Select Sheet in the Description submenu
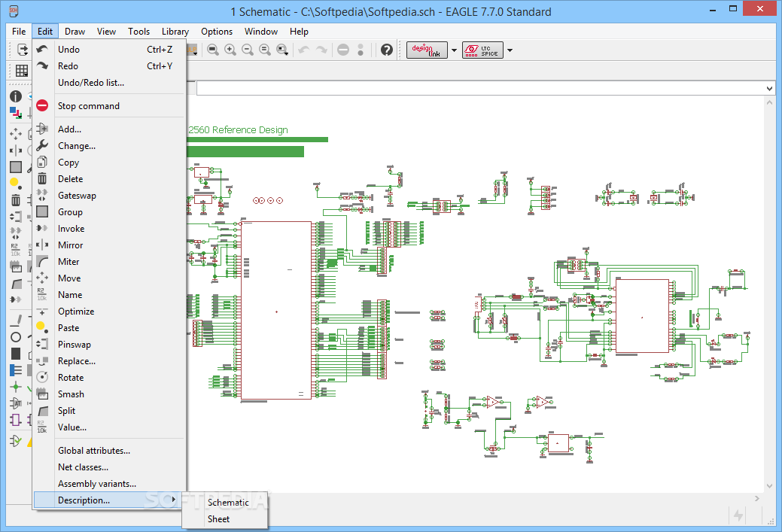This screenshot has width=782, height=532. point(225,519)
